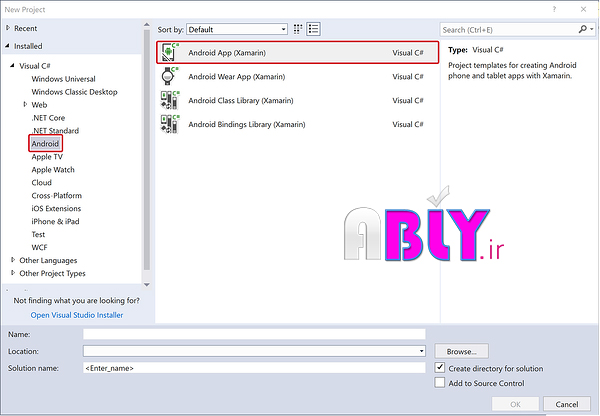Click the Browse... button

(461, 351)
